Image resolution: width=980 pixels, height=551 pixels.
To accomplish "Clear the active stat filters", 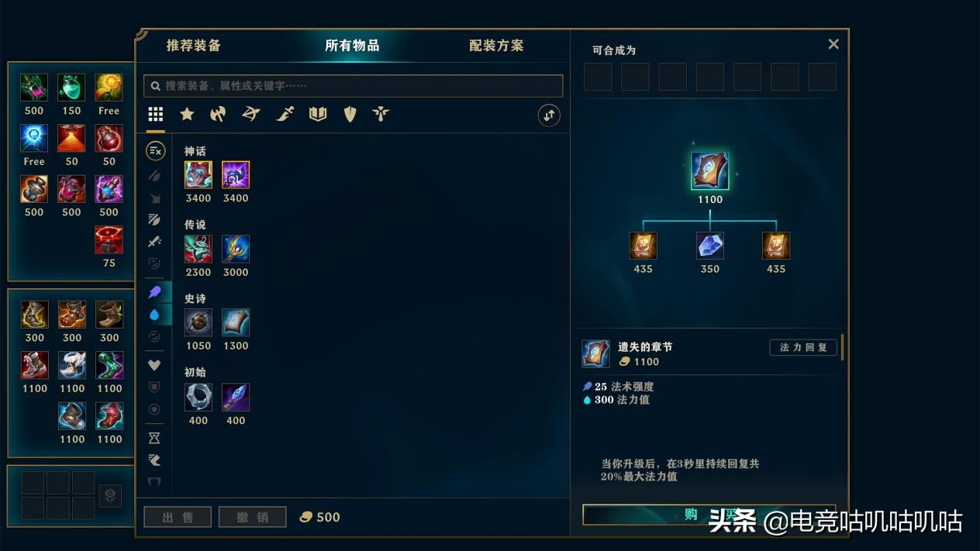I will (x=155, y=151).
